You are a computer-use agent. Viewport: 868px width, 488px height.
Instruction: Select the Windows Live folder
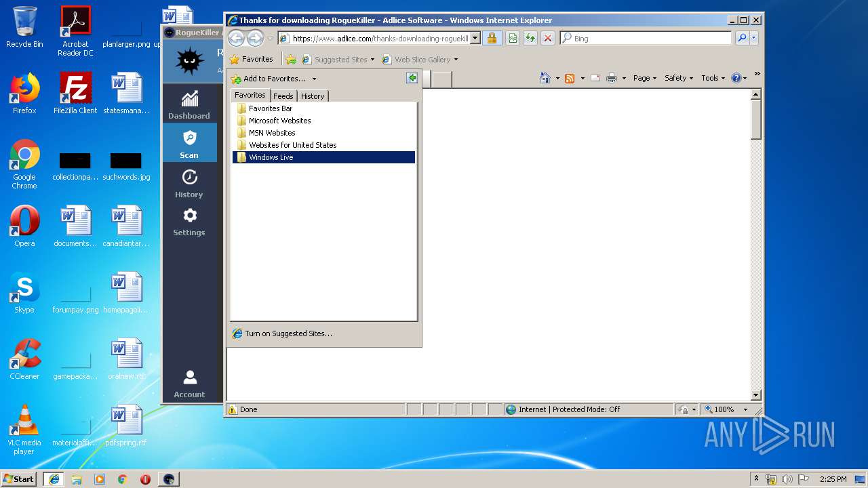click(x=323, y=157)
